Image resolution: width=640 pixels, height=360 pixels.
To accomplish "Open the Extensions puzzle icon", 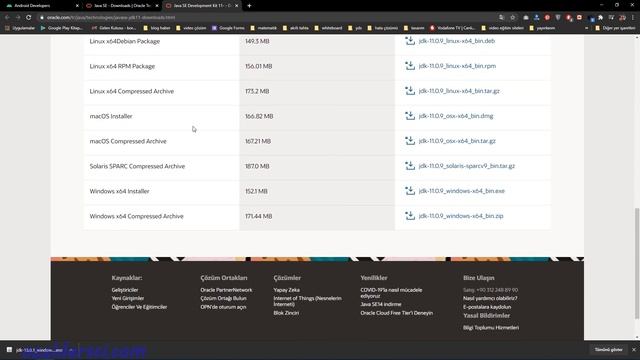I will click(600, 18).
